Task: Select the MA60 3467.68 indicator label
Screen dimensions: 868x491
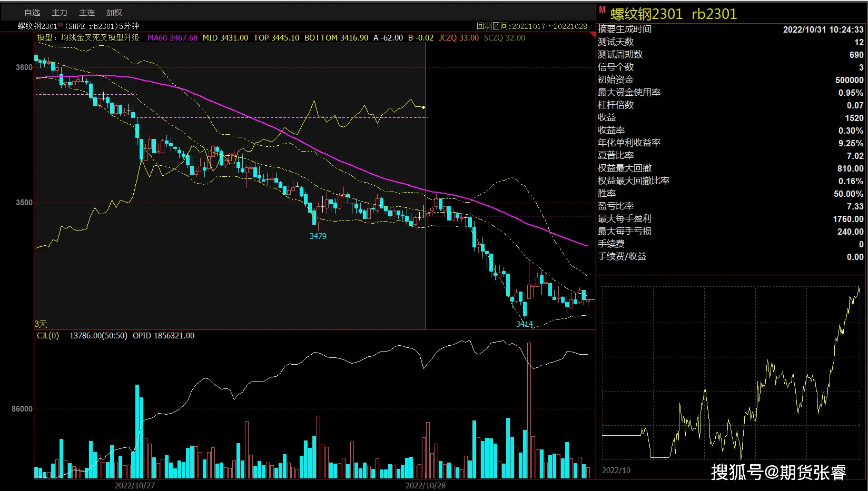Action: [x=172, y=38]
